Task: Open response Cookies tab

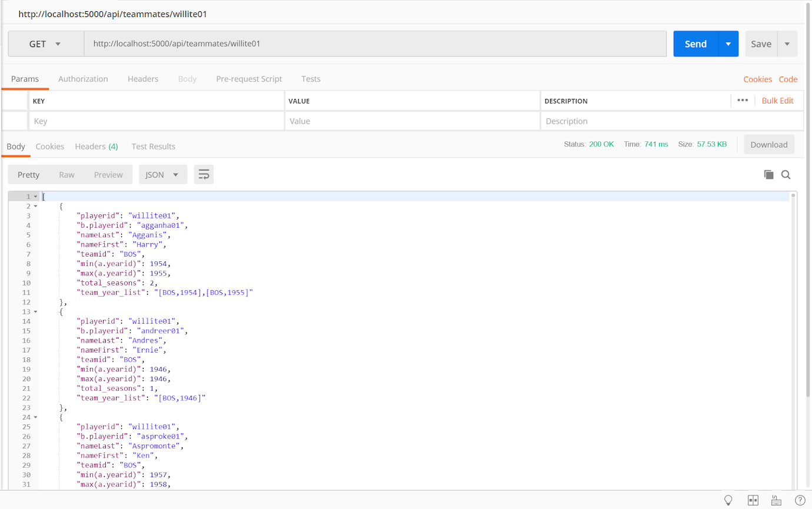Action: 50,147
